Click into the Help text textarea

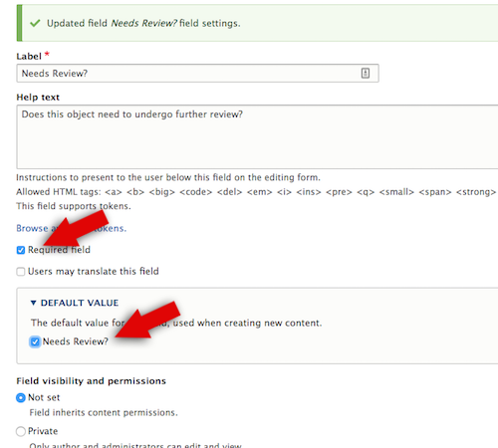(257, 136)
